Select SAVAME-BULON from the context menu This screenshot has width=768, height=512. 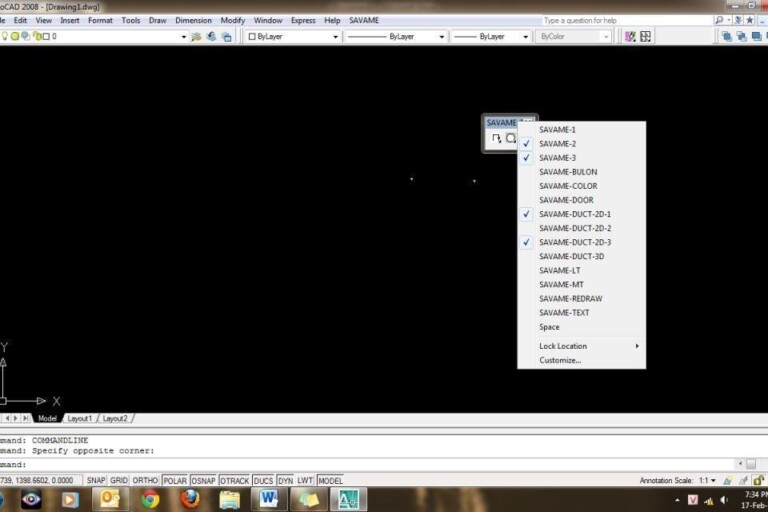tap(582, 172)
